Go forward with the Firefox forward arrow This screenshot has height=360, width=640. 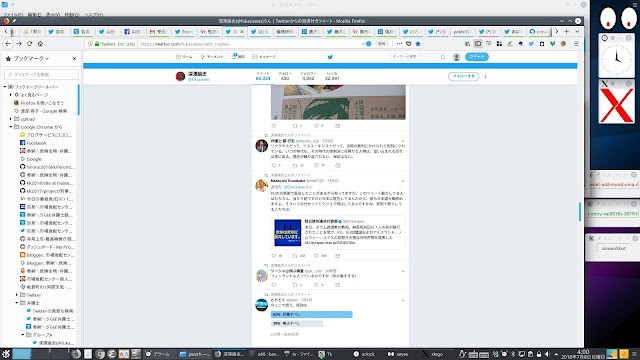point(19,44)
